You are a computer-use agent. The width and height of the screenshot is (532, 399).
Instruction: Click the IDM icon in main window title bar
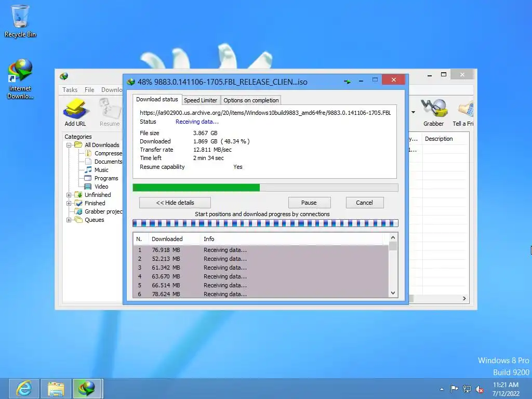[x=64, y=76]
